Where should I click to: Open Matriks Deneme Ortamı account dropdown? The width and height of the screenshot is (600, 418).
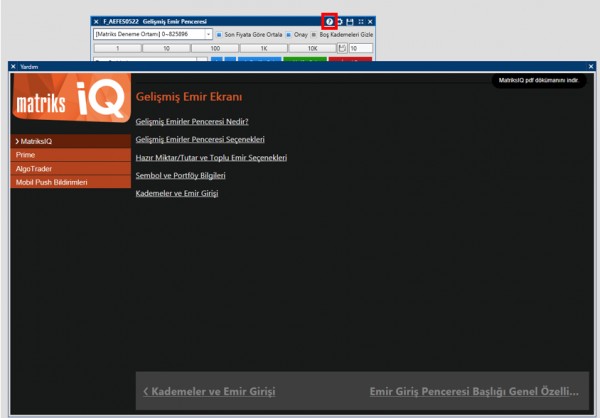(x=153, y=34)
